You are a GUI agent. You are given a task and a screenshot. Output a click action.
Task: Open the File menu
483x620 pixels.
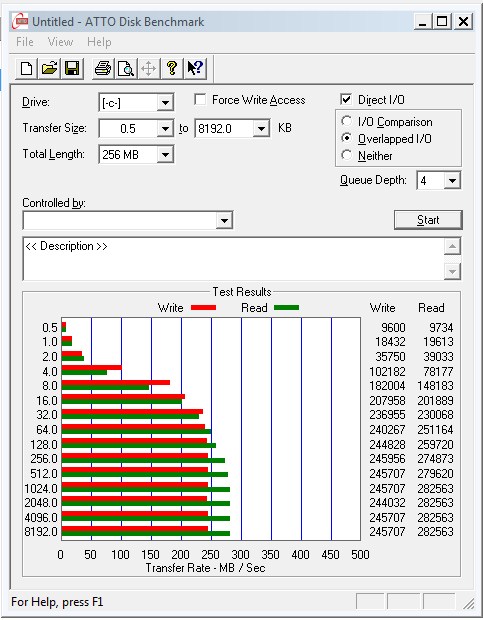pyautogui.click(x=25, y=42)
